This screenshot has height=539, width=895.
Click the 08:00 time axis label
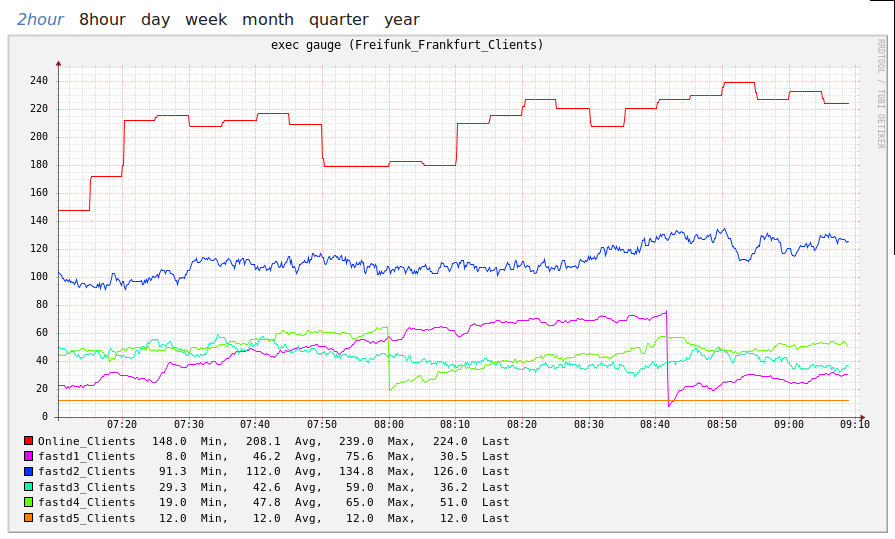[x=389, y=425]
